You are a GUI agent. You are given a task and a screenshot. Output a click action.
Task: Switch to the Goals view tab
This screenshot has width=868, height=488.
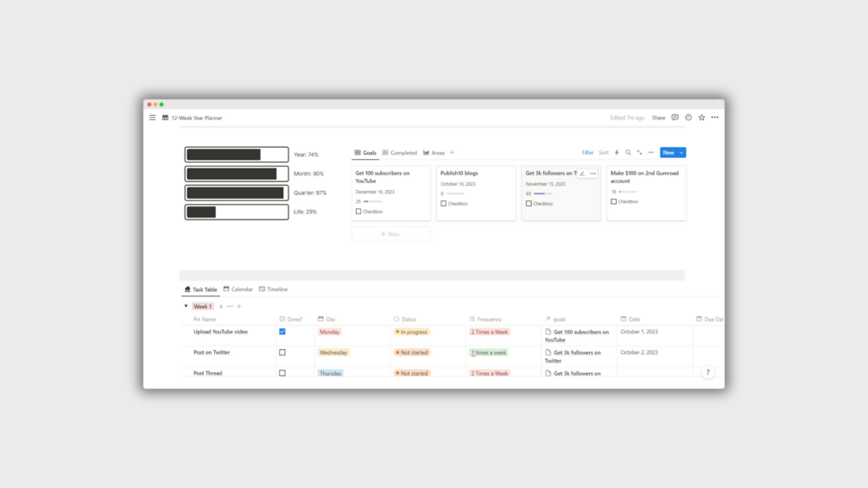tap(365, 153)
